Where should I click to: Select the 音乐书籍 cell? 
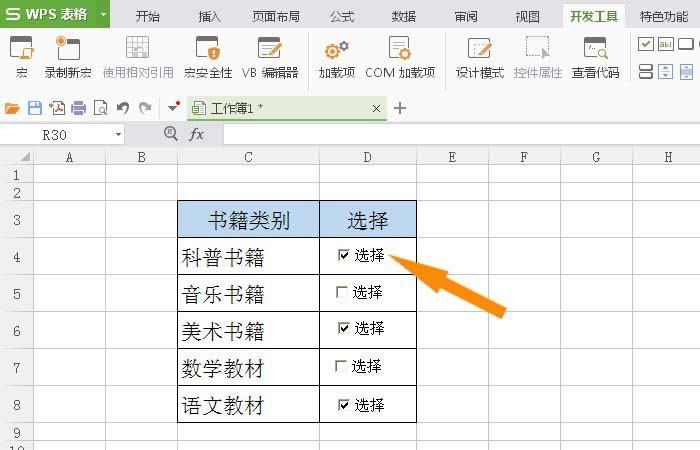(x=248, y=294)
